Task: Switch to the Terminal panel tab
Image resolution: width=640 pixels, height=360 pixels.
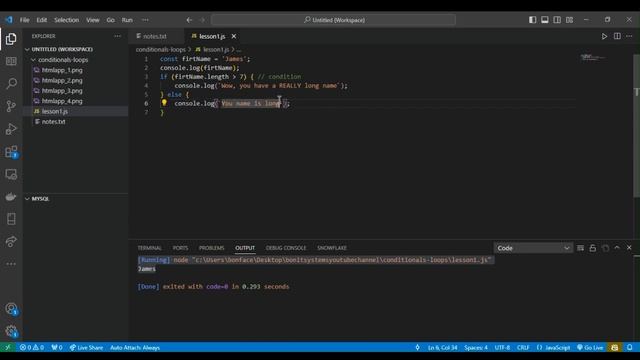Action: coord(149,248)
